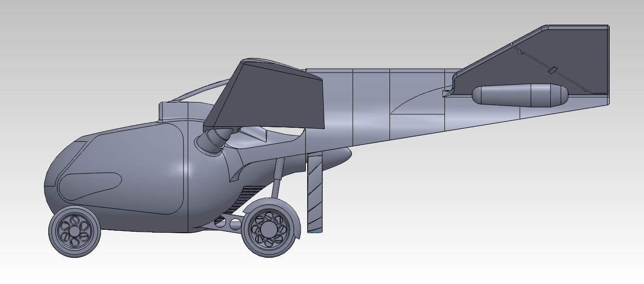
Task: Pick the dark folded wing panel
Action: 265,95
